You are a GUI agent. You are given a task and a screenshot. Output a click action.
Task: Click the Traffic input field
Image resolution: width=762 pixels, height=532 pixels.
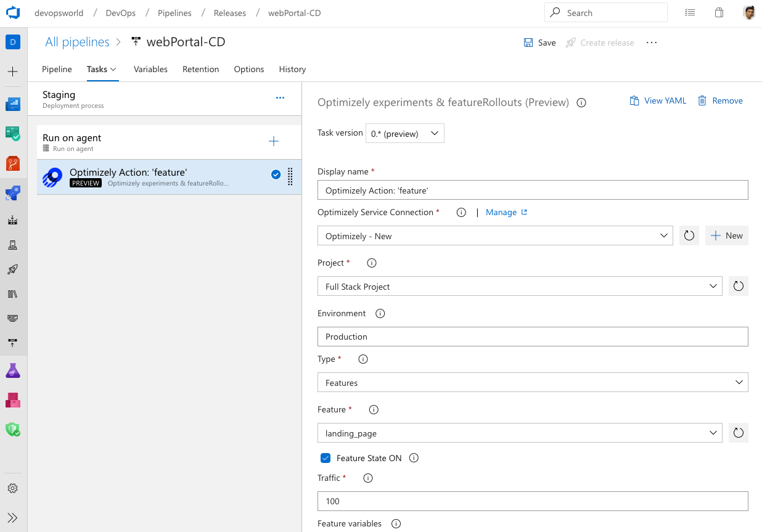pyautogui.click(x=532, y=501)
